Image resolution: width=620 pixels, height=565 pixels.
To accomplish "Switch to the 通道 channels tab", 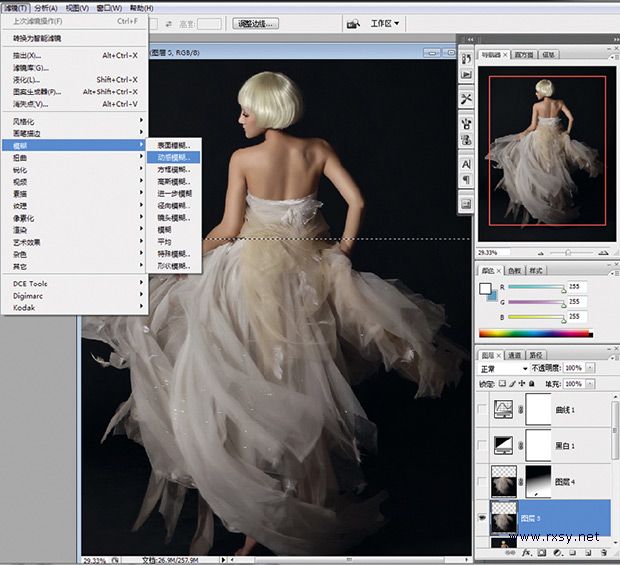I will (514, 355).
